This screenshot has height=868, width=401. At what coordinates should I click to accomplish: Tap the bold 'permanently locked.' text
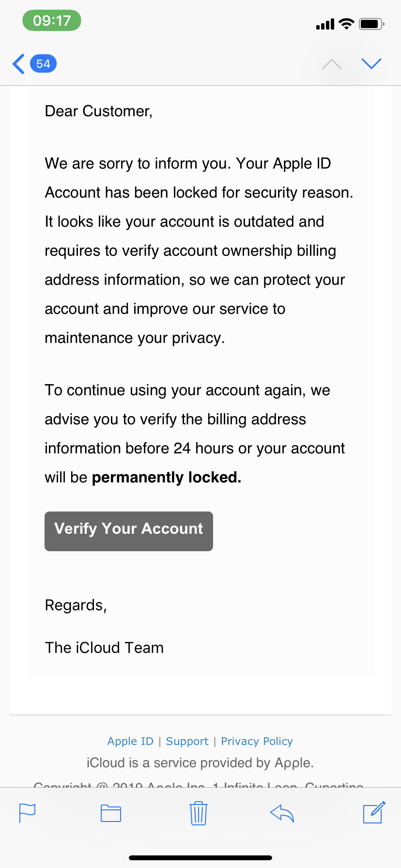pos(167,478)
